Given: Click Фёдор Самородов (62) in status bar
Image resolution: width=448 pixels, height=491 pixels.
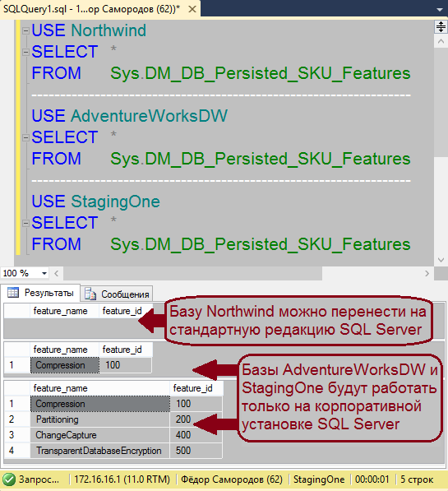Looking at the screenshot, I should pyautogui.click(x=232, y=479).
